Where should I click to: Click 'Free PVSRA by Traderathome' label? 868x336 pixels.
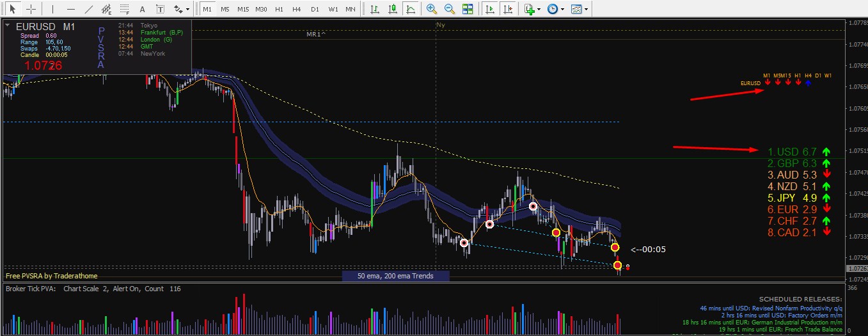(x=52, y=276)
